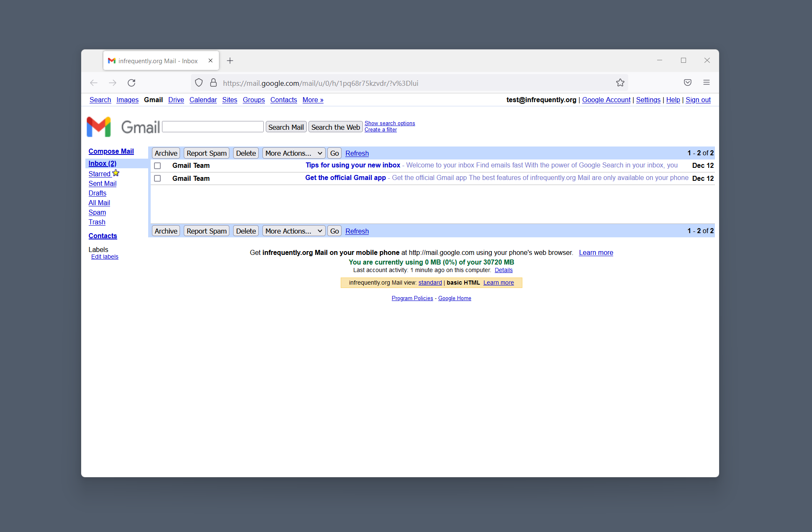Open the shield tracking protection icon
This screenshot has width=812, height=532.
pyautogui.click(x=199, y=83)
